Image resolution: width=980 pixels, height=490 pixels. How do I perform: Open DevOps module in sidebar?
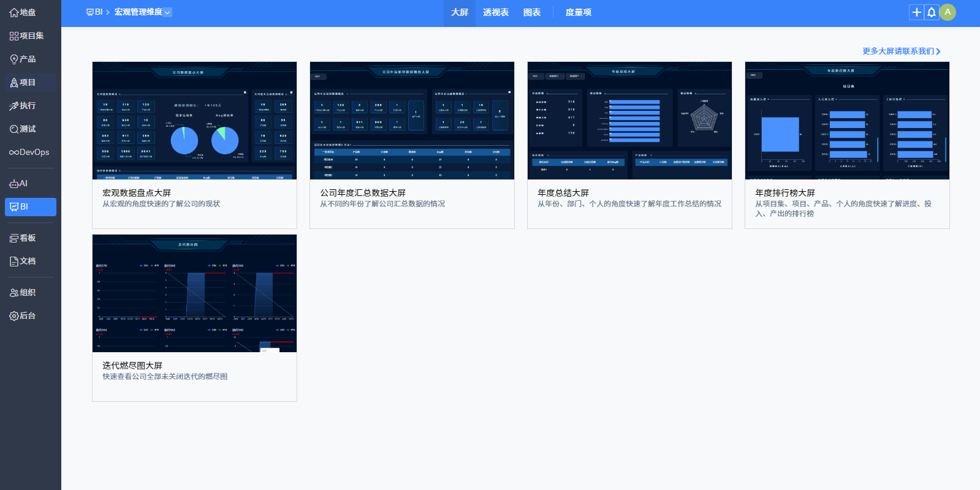[29, 153]
